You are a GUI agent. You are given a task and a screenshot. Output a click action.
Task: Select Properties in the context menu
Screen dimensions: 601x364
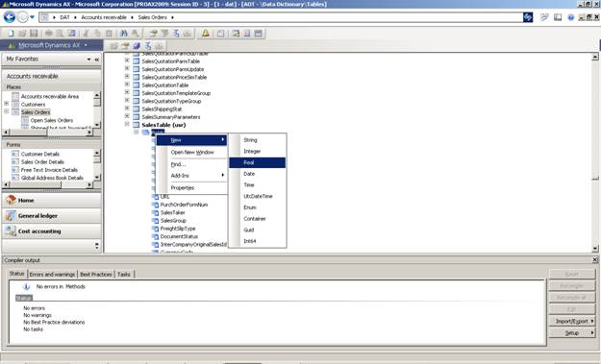click(x=192, y=188)
